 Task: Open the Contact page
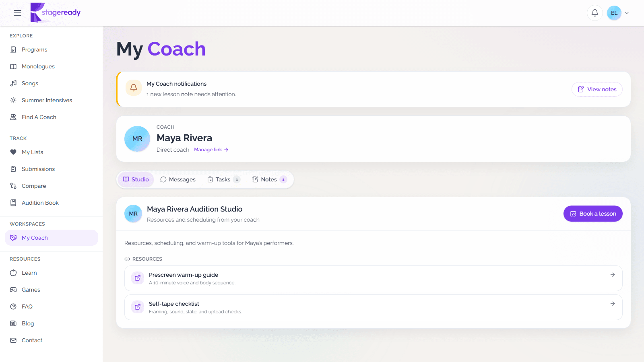pos(52,340)
